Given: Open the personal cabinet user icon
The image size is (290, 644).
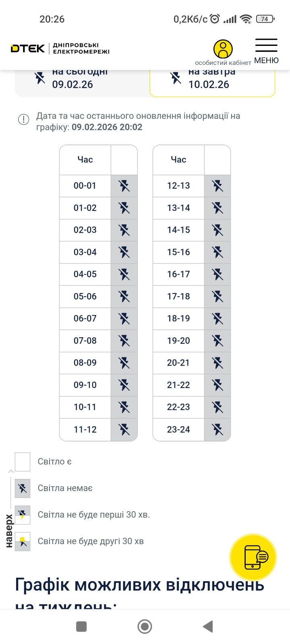Looking at the screenshot, I should 223,49.
